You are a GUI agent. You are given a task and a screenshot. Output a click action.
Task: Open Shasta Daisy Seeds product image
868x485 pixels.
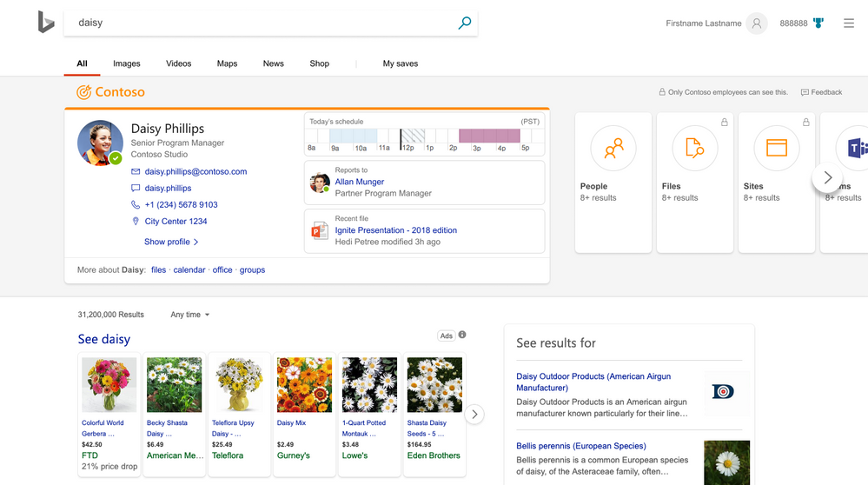pyautogui.click(x=434, y=385)
